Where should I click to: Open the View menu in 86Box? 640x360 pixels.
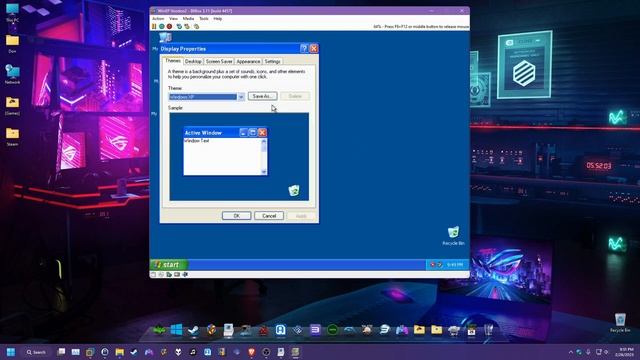tap(173, 19)
